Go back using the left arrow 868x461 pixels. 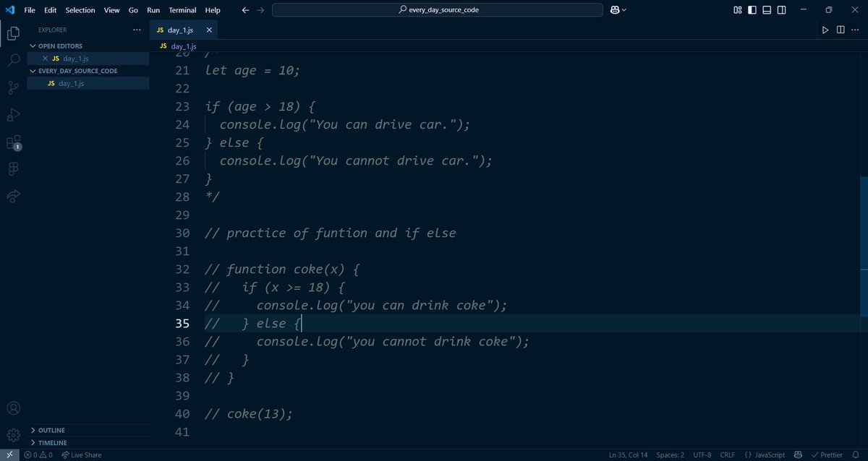tap(245, 10)
